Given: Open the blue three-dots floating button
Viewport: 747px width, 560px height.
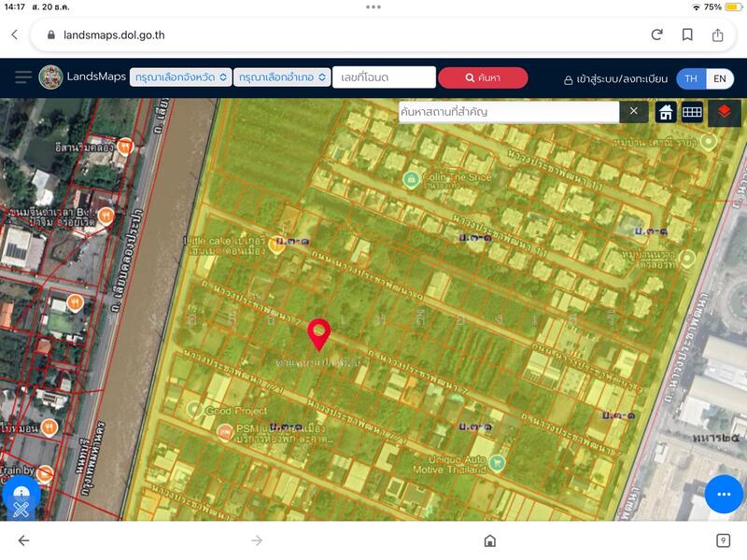Looking at the screenshot, I should [x=723, y=494].
